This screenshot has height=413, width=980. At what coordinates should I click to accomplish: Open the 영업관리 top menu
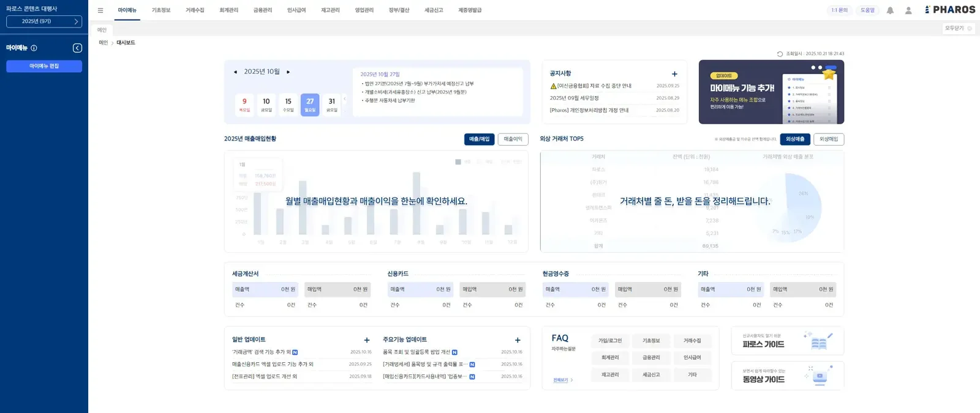364,10
